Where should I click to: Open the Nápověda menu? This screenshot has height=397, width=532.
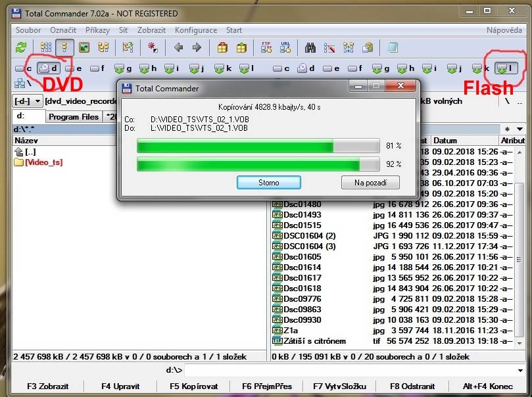504,30
